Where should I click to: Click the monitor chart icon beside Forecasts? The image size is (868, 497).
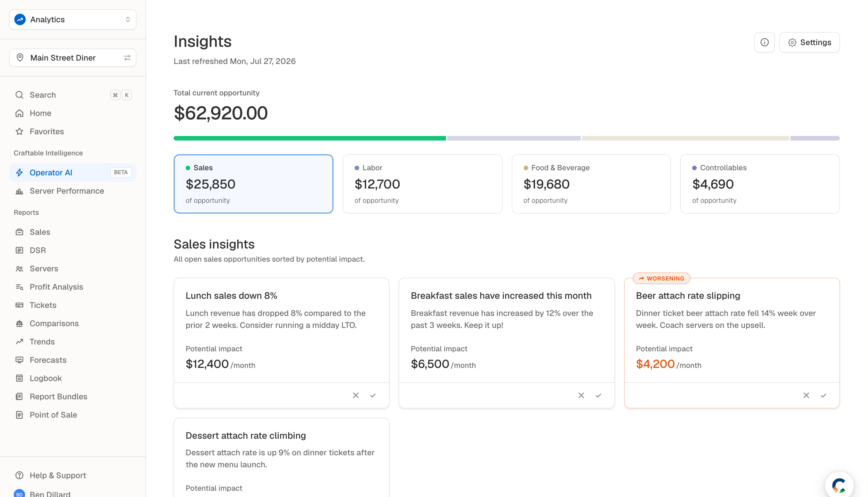pyautogui.click(x=19, y=360)
